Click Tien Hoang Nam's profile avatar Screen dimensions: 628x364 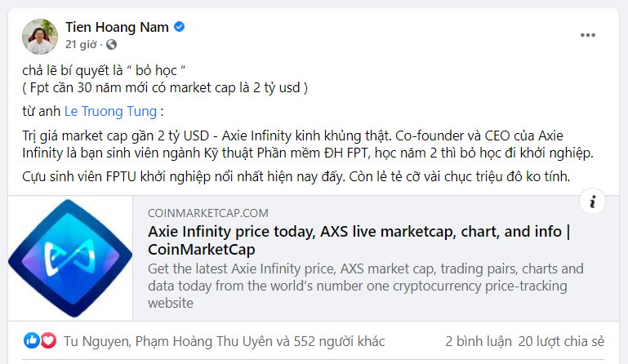click(x=40, y=36)
